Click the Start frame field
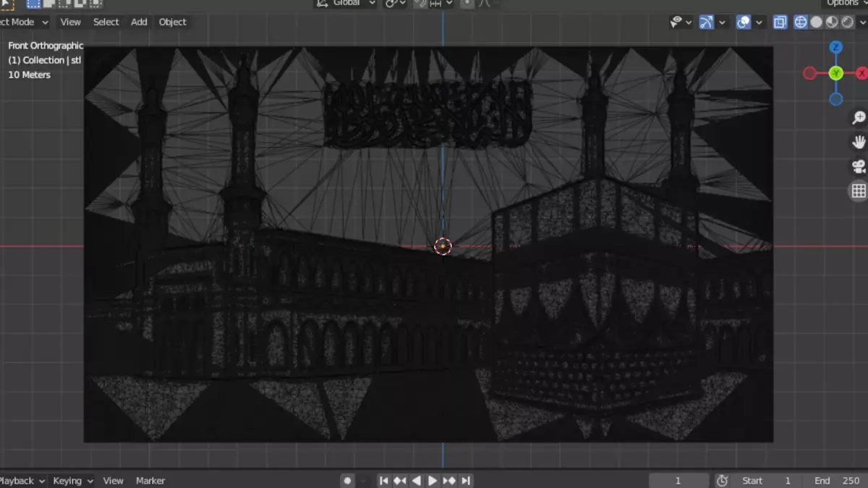This screenshot has width=868, height=488. [x=768, y=481]
